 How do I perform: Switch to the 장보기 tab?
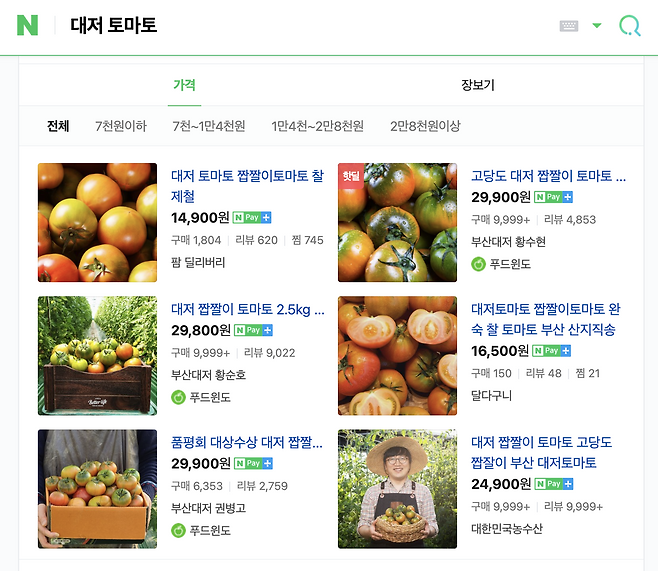coord(478,85)
